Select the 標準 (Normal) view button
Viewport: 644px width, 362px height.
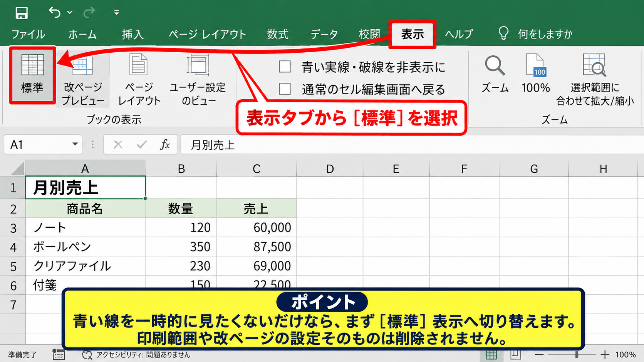click(32, 75)
